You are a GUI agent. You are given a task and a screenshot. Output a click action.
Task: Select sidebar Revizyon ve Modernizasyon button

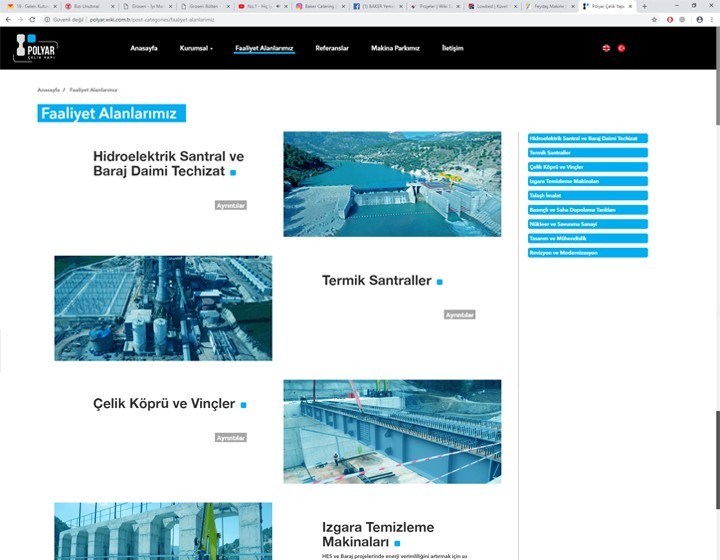pyautogui.click(x=588, y=252)
